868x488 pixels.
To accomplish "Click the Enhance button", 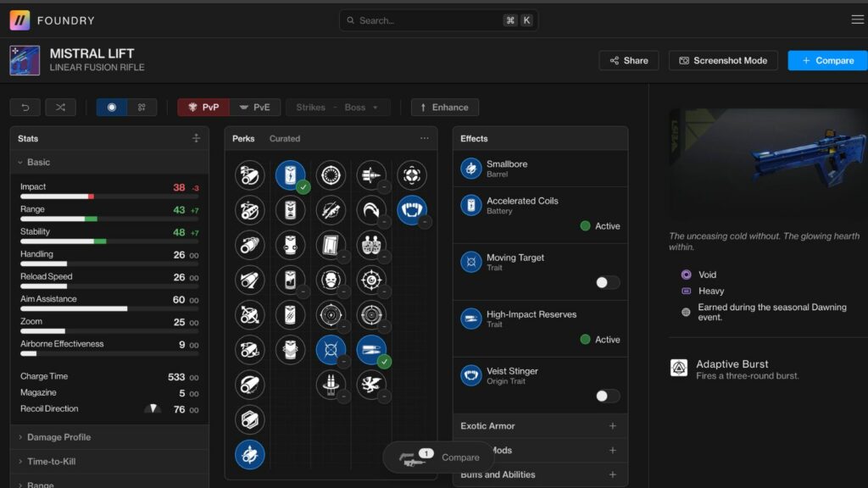I will tap(444, 108).
